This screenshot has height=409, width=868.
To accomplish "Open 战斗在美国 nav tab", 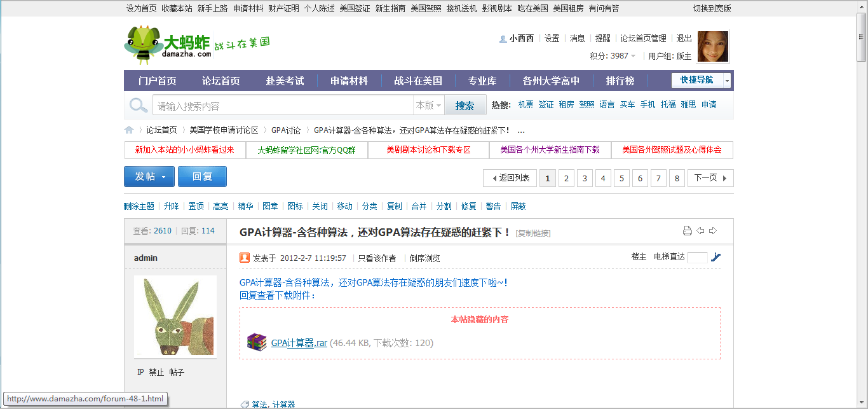I will (x=418, y=81).
